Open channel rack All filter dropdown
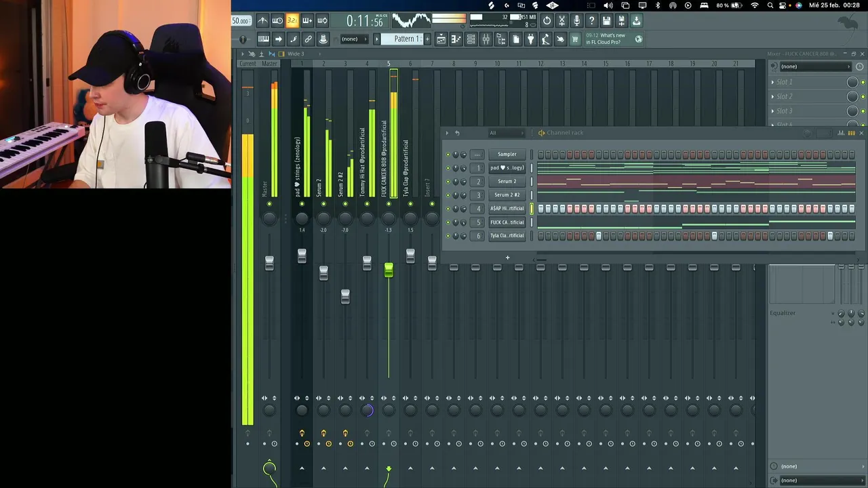The height and width of the screenshot is (488, 868). [506, 133]
